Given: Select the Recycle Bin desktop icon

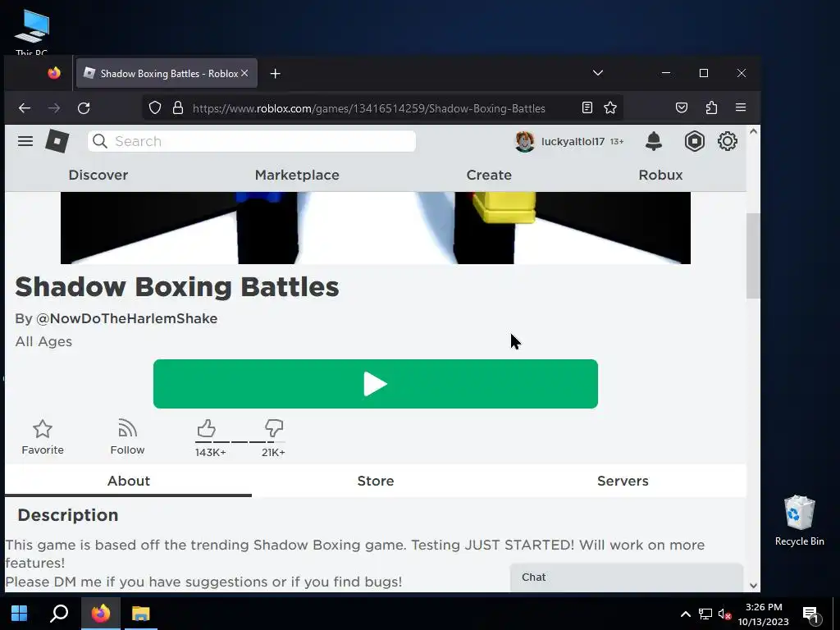Looking at the screenshot, I should pos(799,521).
